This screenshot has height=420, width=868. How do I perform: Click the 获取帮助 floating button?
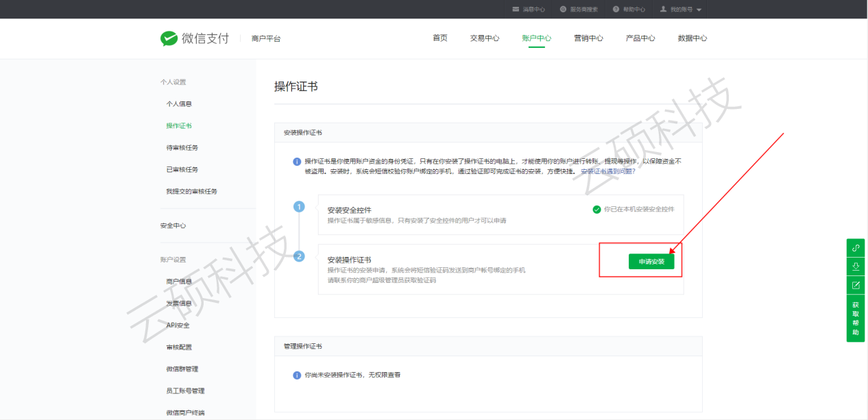pyautogui.click(x=856, y=318)
